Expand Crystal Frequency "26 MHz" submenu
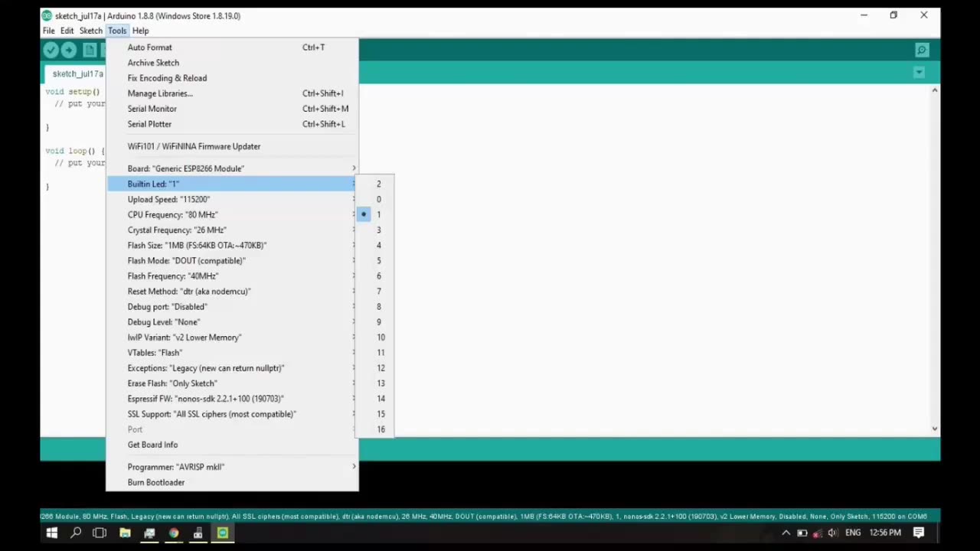Image resolution: width=980 pixels, height=551 pixels. (x=232, y=230)
